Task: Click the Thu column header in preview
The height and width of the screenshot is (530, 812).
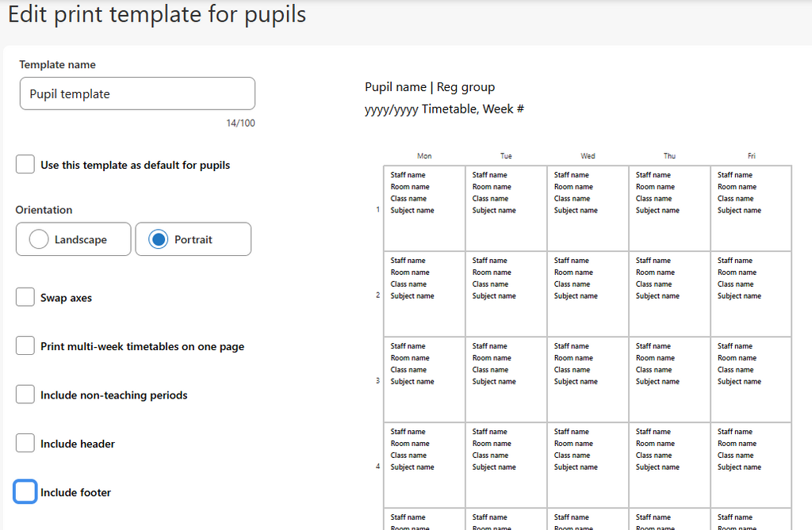Action: point(669,156)
